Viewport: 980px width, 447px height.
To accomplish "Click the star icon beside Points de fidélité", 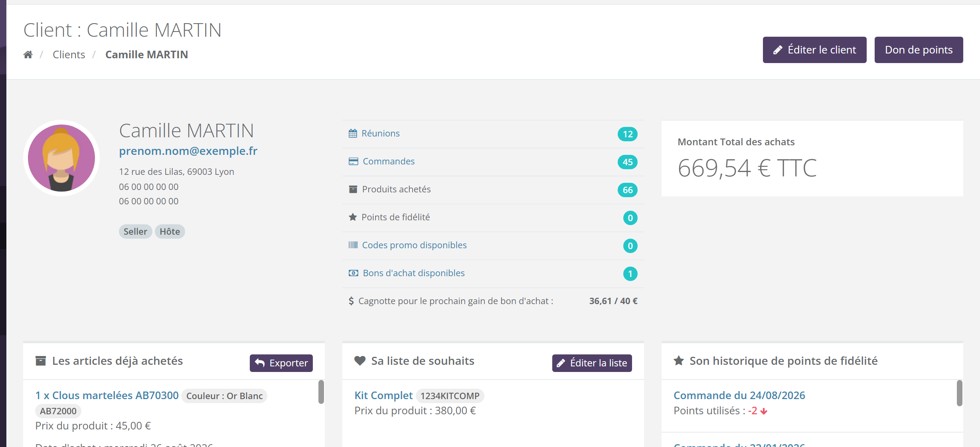I will click(x=353, y=217).
